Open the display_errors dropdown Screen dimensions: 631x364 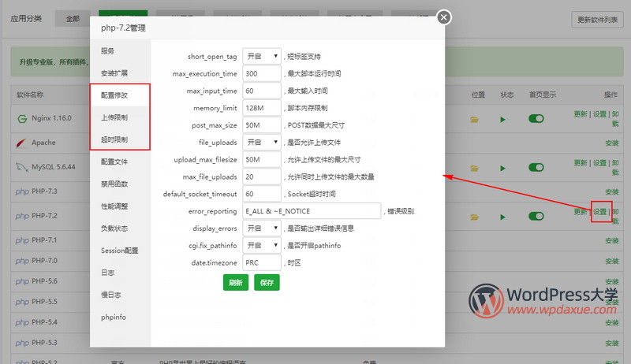(x=262, y=228)
